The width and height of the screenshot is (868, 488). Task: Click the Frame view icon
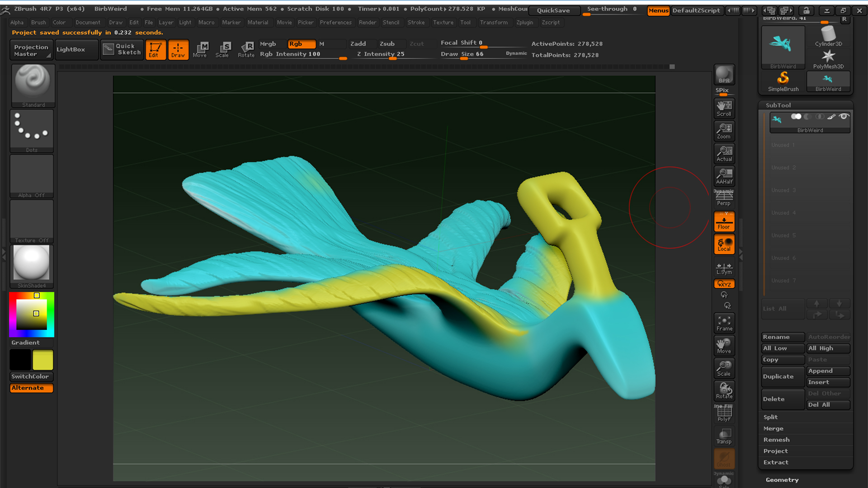[x=724, y=323]
